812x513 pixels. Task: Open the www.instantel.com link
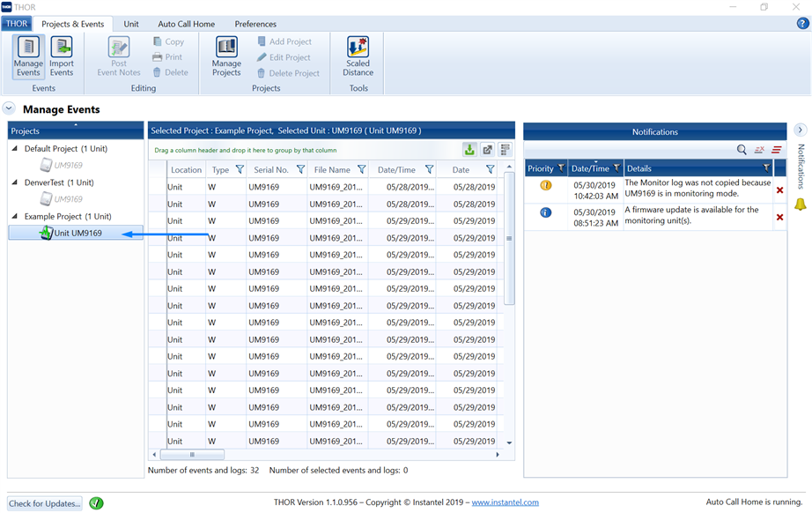pos(505,502)
